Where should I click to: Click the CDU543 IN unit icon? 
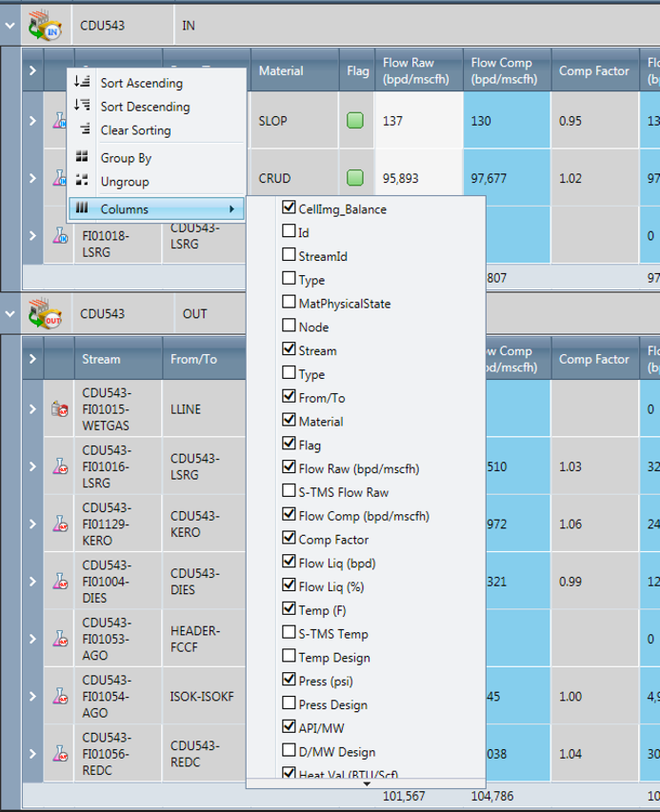44,26
